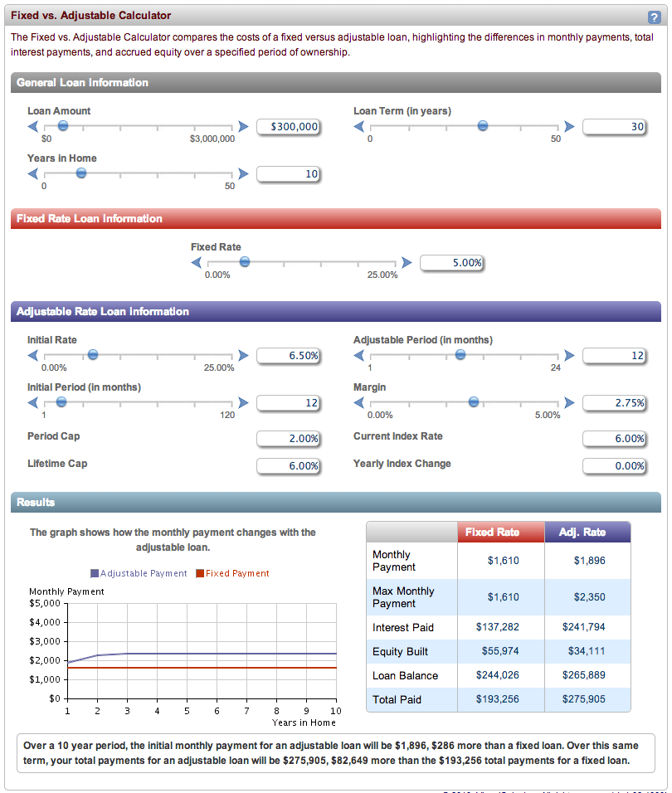
Task: Increase Loan Term using its right arrow
Action: (571, 126)
